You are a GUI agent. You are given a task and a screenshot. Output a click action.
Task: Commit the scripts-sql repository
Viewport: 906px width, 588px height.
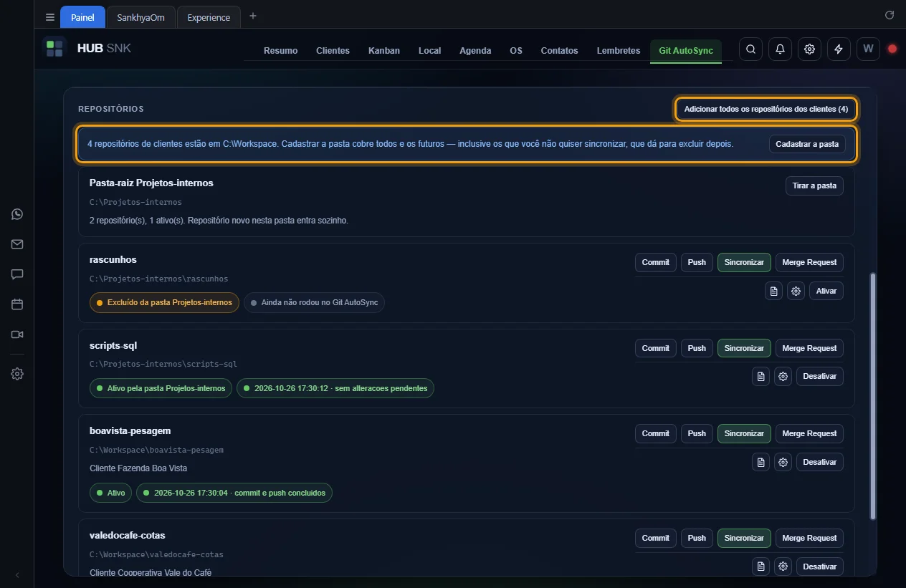655,348
